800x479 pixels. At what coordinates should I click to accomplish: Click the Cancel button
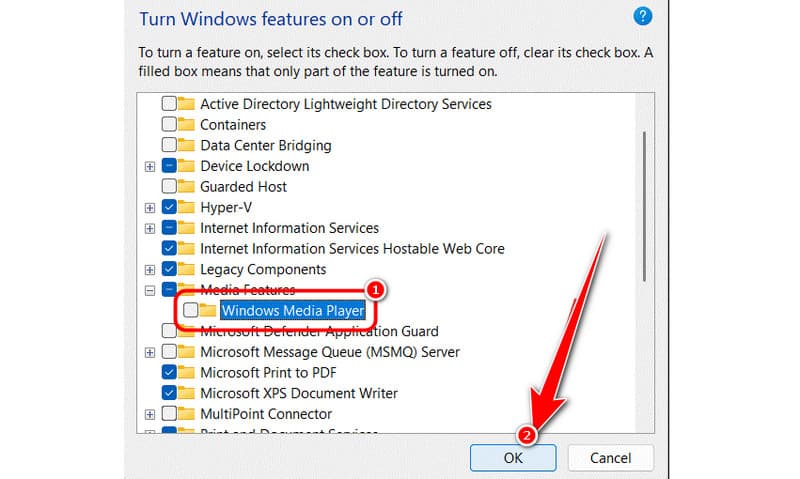[610, 457]
